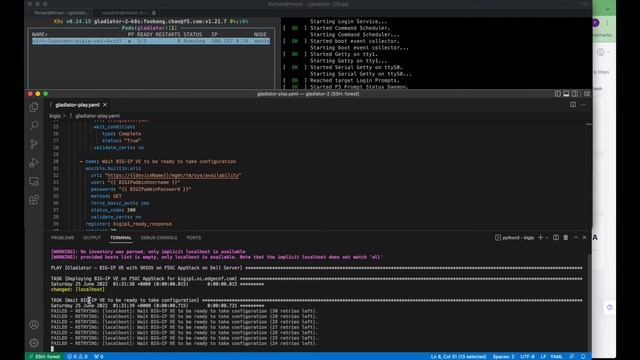Click the NAME column header in k9s
640x360 pixels.
40,35
